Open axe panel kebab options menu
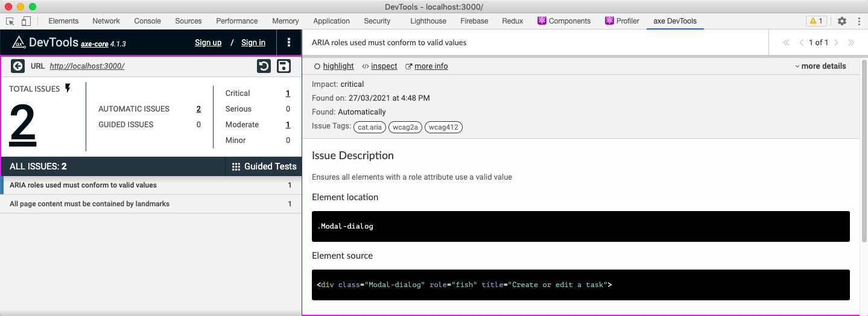 [x=289, y=42]
